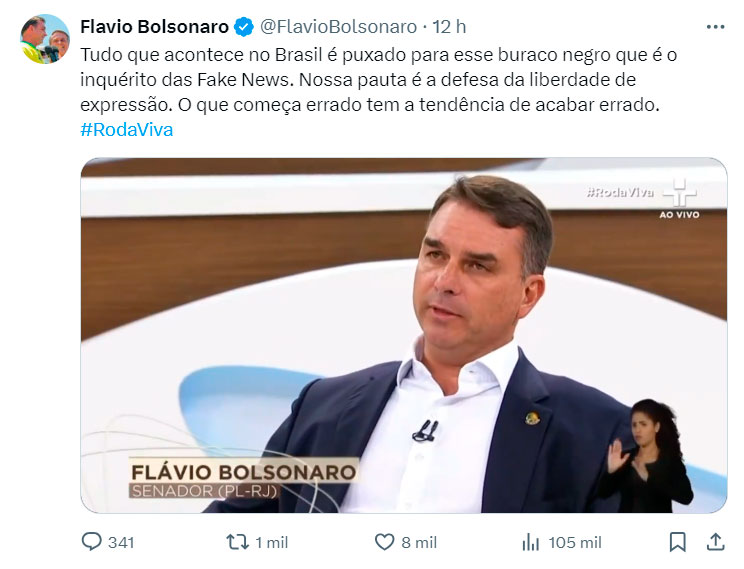744x569 pixels.
Task: Open the #RodaViva hashtag link
Action: pos(127,130)
